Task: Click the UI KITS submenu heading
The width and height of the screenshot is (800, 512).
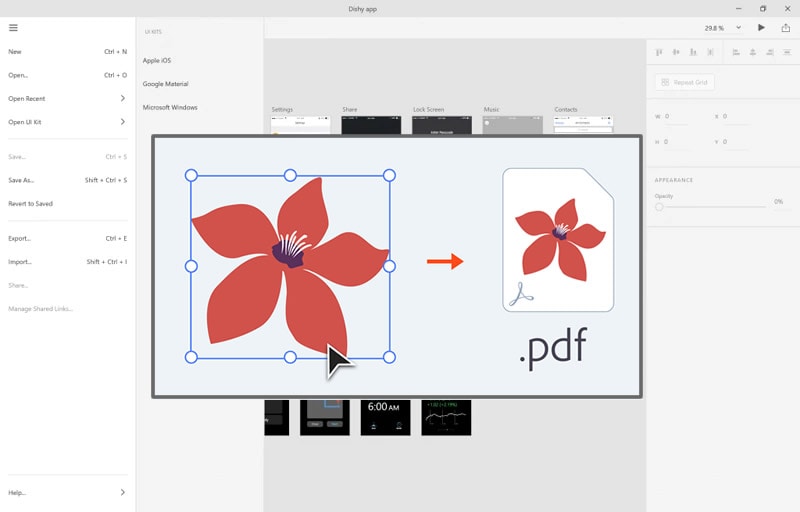Action: click(x=153, y=32)
